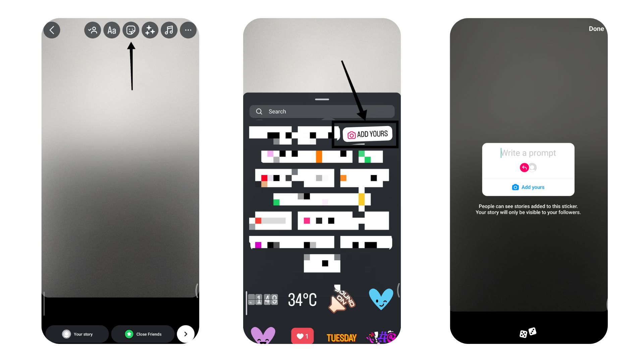The width and height of the screenshot is (644, 362).
Task: Tap the forward arrow share button
Action: coord(186,334)
